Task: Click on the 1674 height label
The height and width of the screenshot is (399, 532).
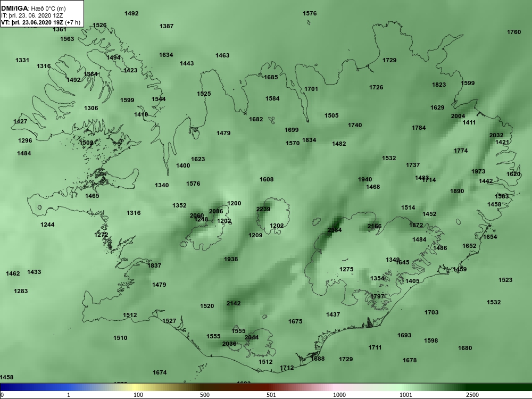Action: (160, 372)
